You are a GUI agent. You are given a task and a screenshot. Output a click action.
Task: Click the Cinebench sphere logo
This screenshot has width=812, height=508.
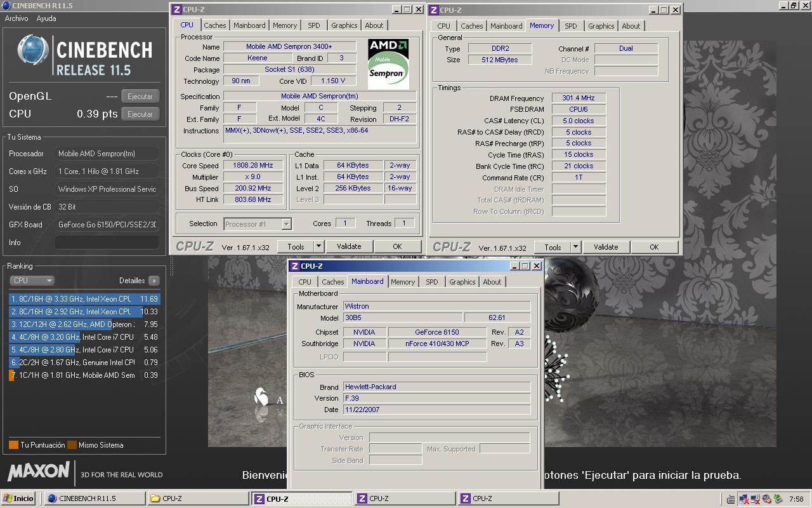point(33,51)
